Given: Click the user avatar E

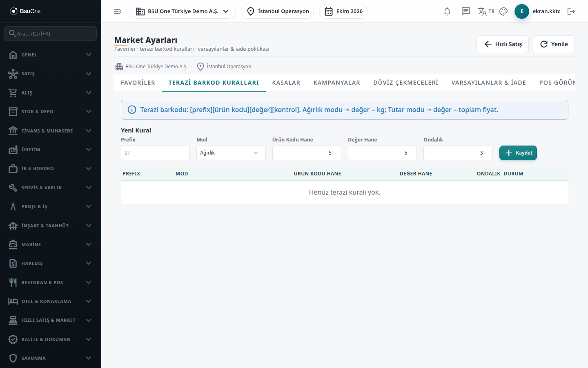Looking at the screenshot, I should click(522, 11).
